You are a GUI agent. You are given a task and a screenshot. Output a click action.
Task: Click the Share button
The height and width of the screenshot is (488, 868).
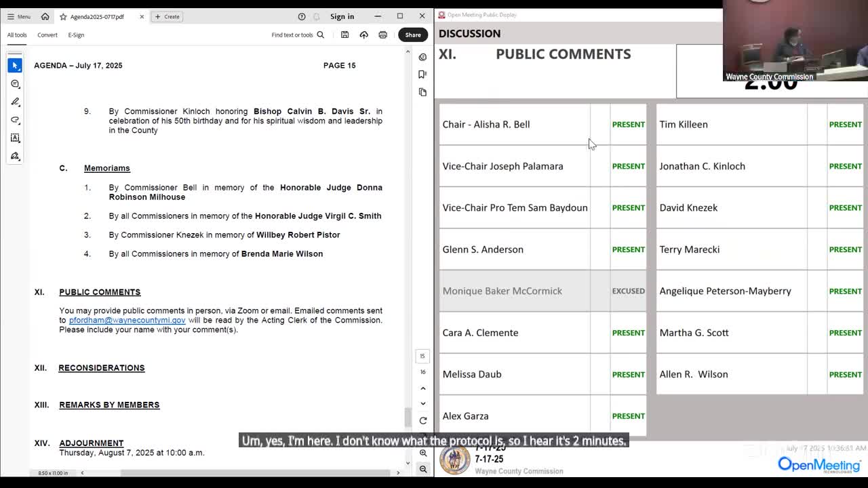413,35
